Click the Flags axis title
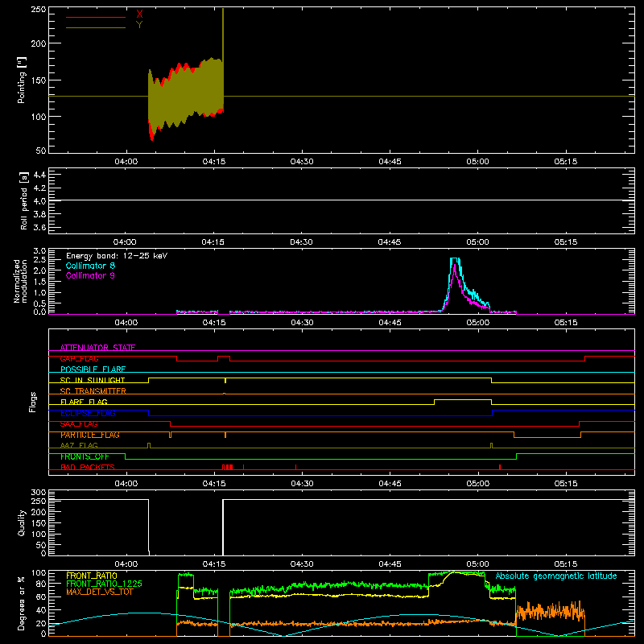 (x=32, y=402)
